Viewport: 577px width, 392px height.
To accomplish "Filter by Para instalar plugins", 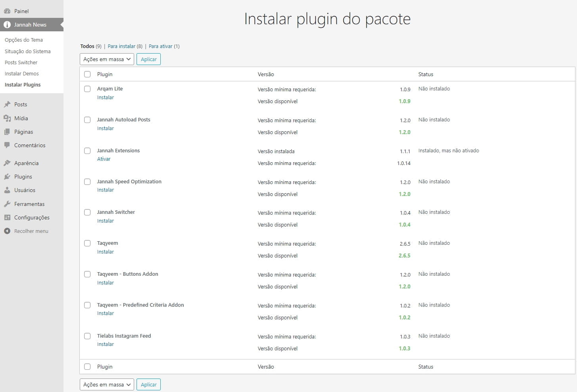I will click(121, 46).
